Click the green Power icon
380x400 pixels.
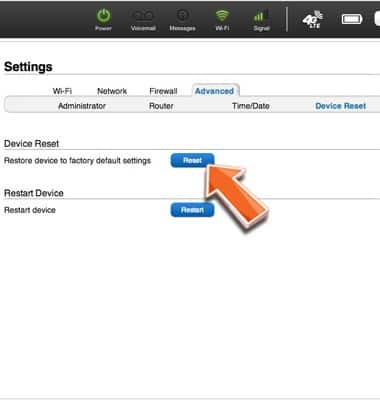click(x=103, y=16)
